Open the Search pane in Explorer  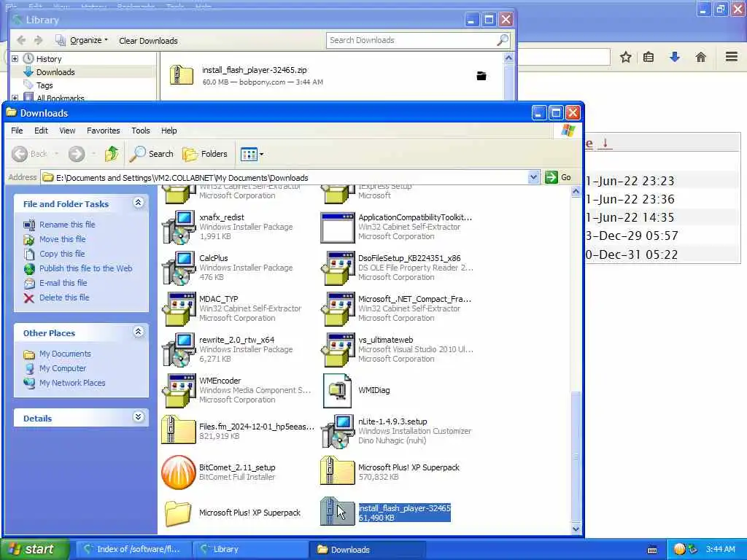152,154
